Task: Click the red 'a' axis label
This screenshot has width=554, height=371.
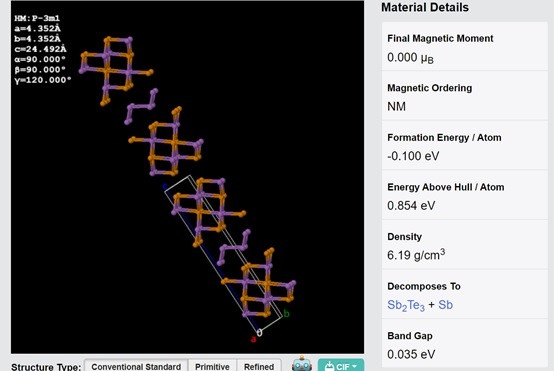Action: (x=253, y=340)
